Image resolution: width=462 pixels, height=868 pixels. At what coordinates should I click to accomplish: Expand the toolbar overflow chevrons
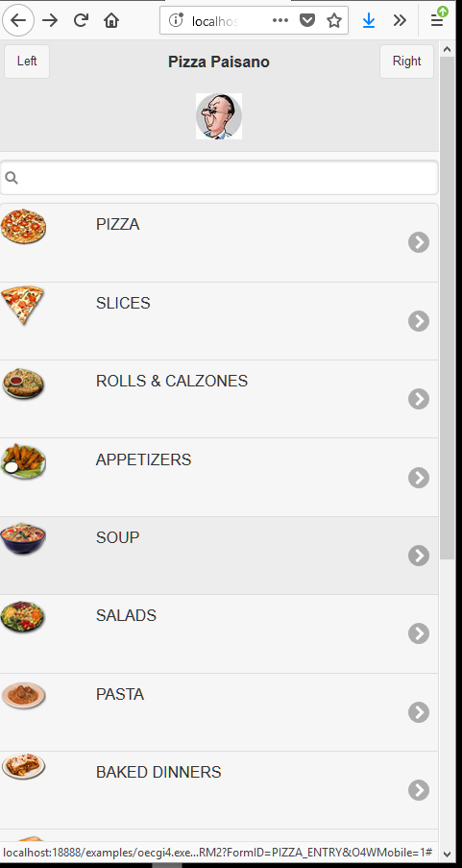(x=400, y=20)
